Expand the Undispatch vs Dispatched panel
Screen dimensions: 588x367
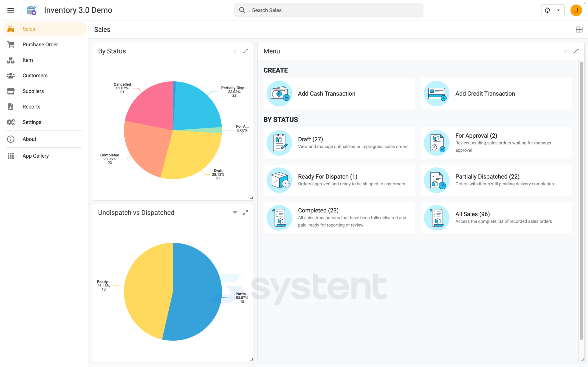coord(245,213)
